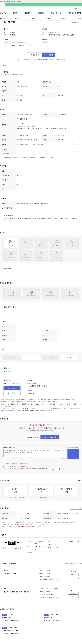
Task: Click the 차량유지비 welfare icon
Action: pyautogui.click(x=41, y=243)
